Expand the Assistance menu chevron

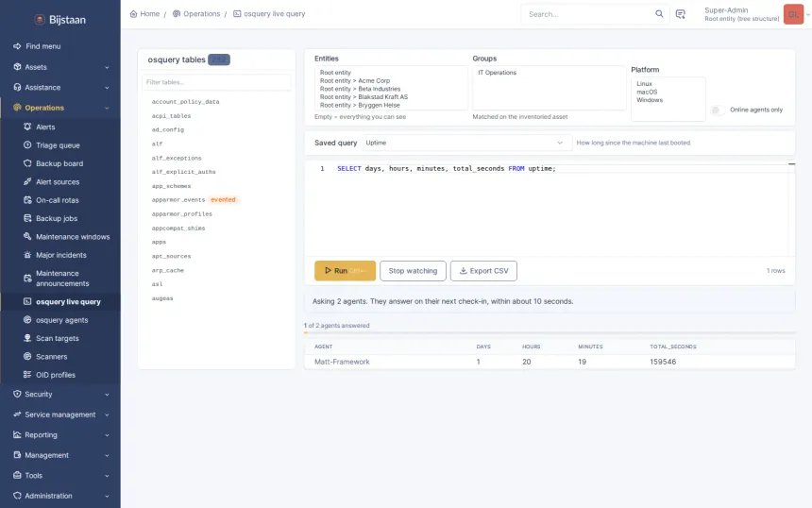(x=107, y=88)
